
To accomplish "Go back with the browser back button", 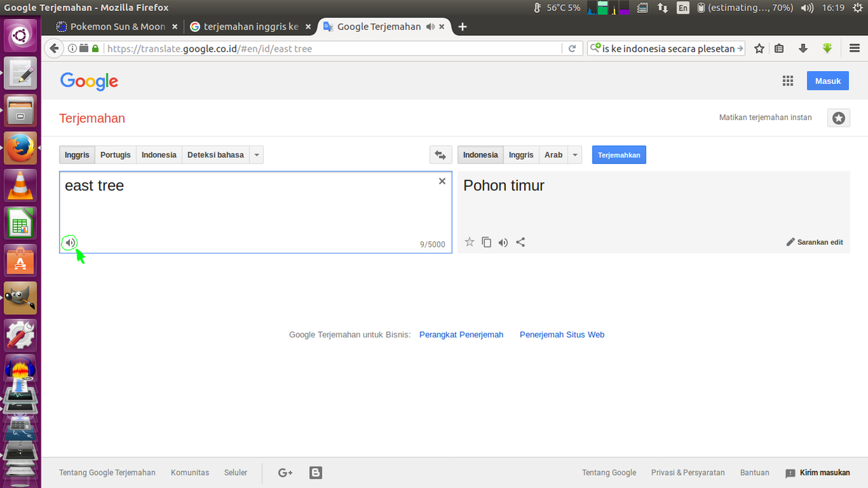I will click(x=54, y=48).
